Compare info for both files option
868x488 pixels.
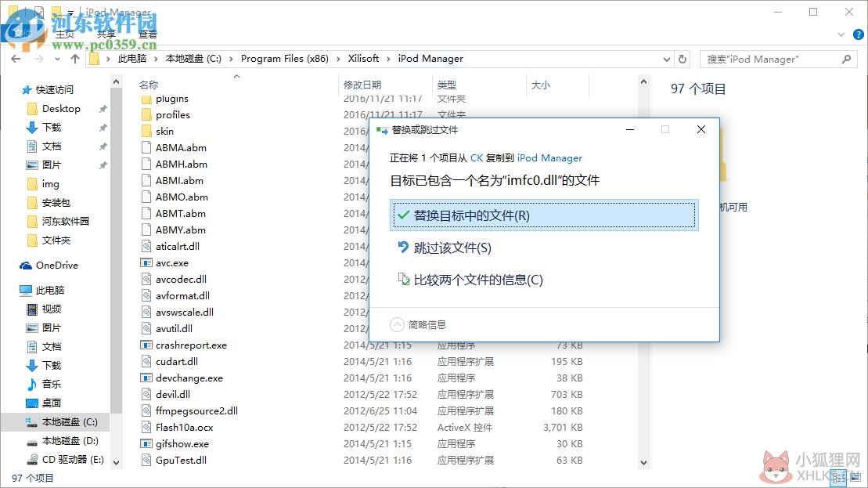click(470, 280)
